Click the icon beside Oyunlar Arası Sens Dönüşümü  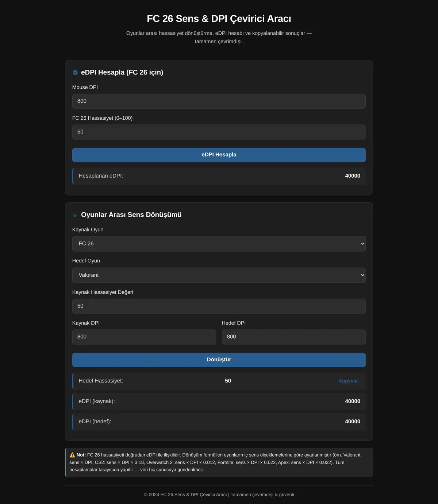pos(75,215)
